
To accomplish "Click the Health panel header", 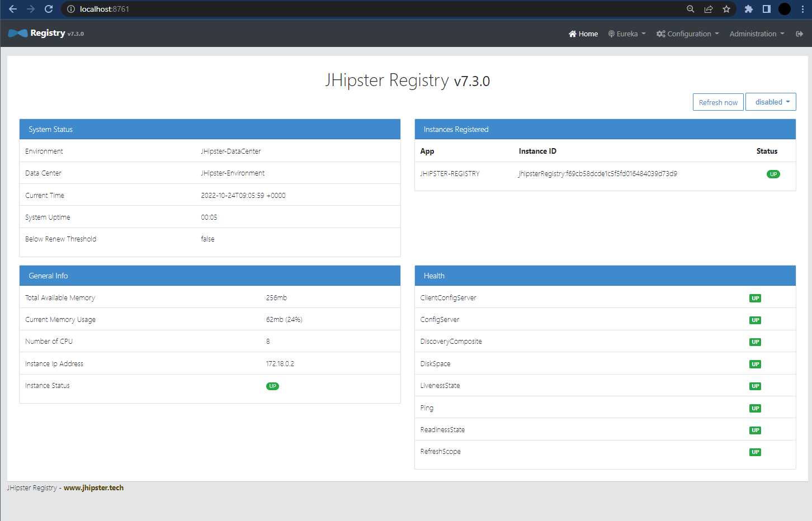I will coord(605,276).
